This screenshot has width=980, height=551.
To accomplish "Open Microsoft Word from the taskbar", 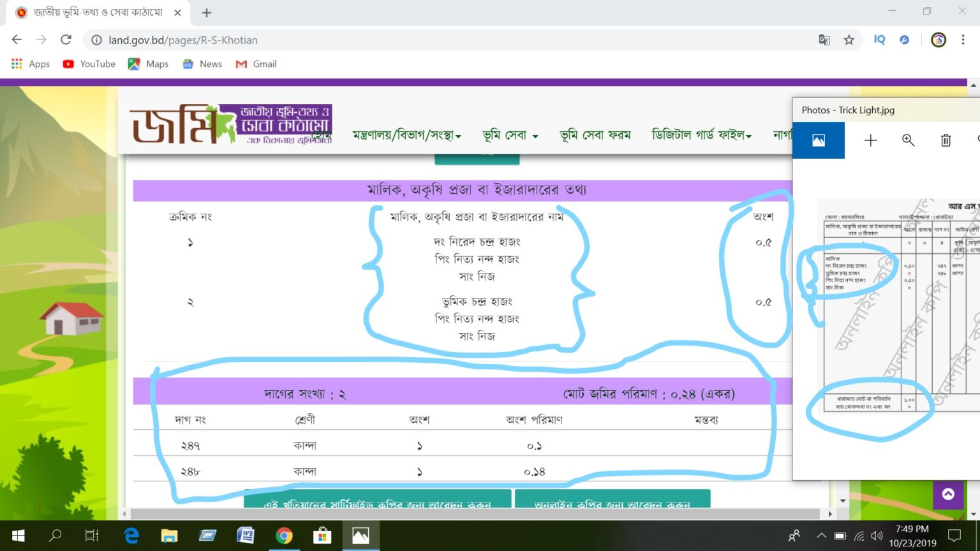I will tap(246, 536).
